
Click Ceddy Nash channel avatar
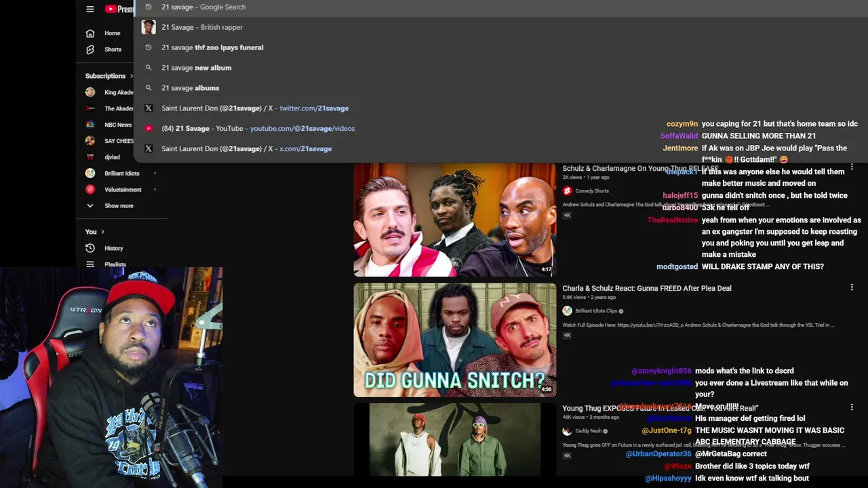click(x=567, y=431)
